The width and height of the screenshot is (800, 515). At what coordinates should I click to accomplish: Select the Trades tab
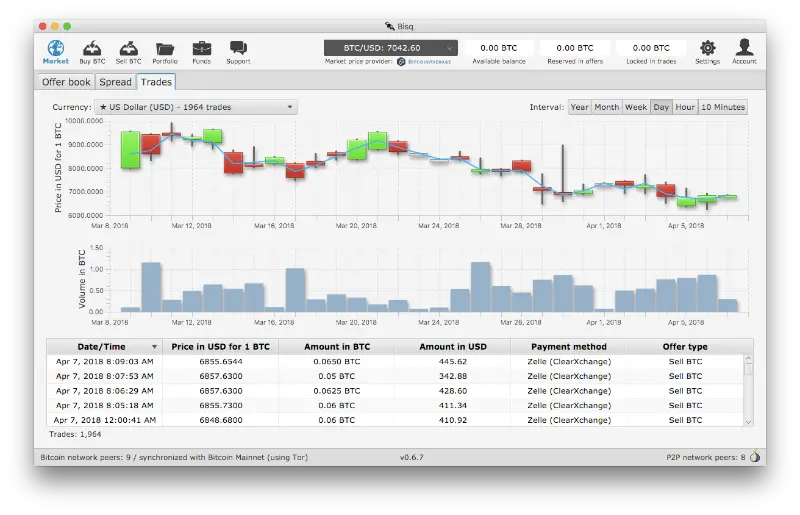click(156, 82)
